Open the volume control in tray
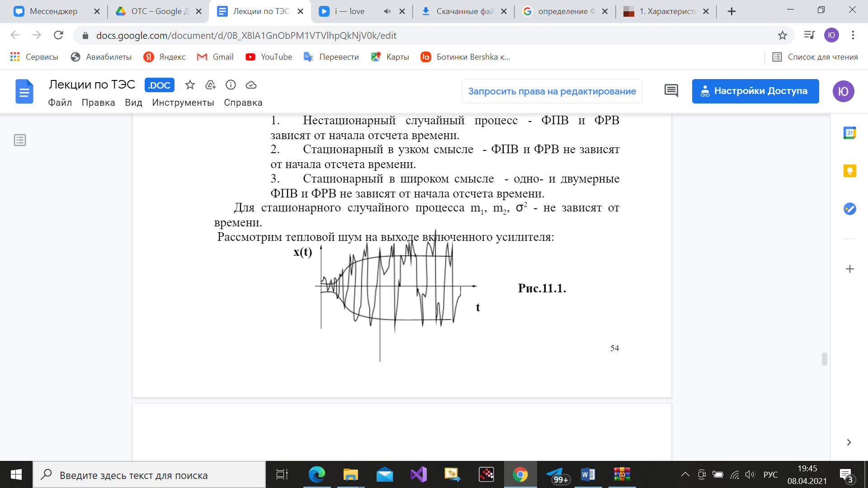 (x=750, y=474)
